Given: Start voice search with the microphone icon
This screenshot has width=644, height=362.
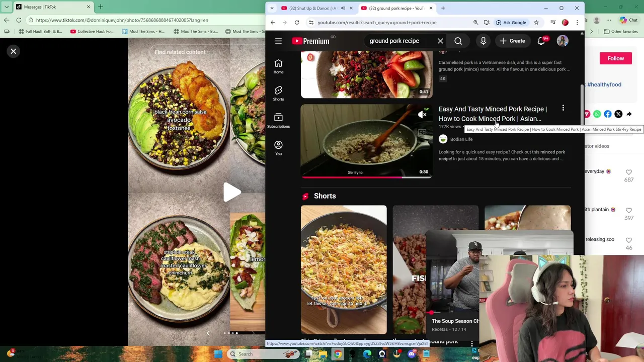Looking at the screenshot, I should click(483, 41).
